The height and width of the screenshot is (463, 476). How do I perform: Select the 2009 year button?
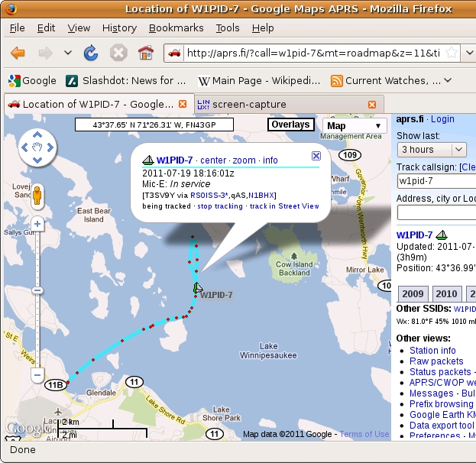(x=413, y=293)
